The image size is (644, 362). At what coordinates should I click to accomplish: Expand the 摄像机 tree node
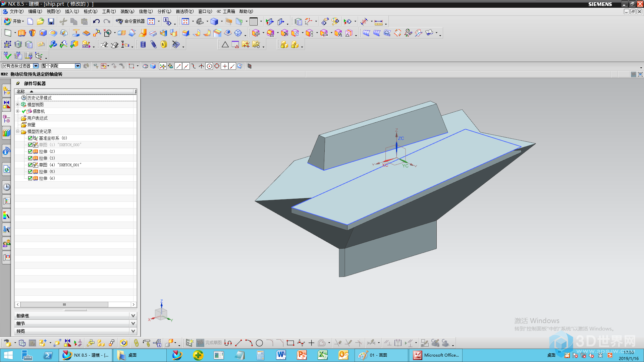[18, 111]
